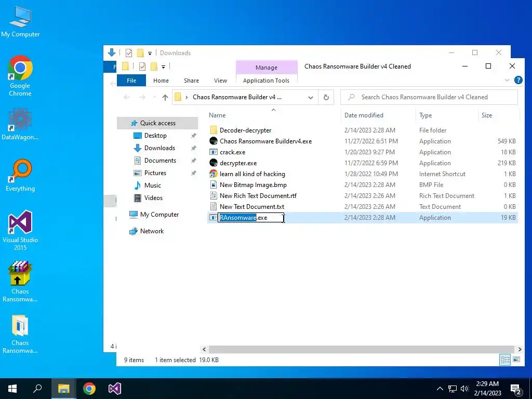Open the DataWagon desktop shortcut
The image size is (532, 399).
pyautogui.click(x=20, y=124)
